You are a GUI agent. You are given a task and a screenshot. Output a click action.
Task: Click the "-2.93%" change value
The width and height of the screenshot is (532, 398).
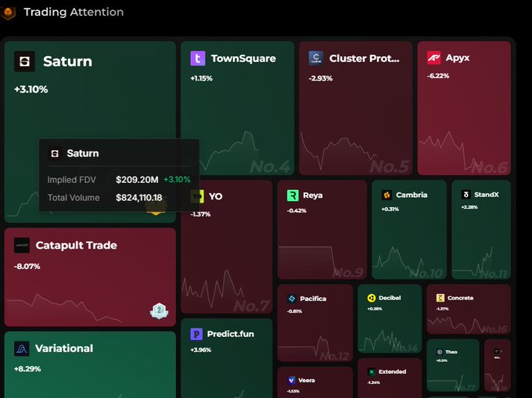point(321,78)
